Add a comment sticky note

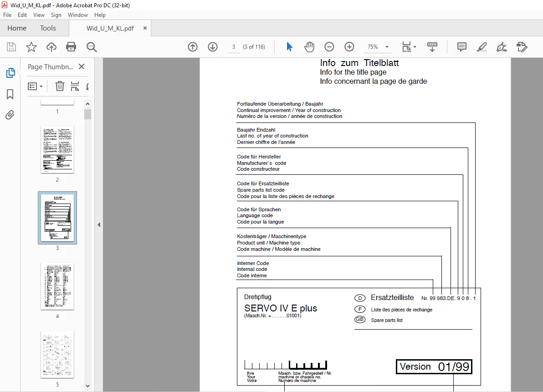pos(461,47)
